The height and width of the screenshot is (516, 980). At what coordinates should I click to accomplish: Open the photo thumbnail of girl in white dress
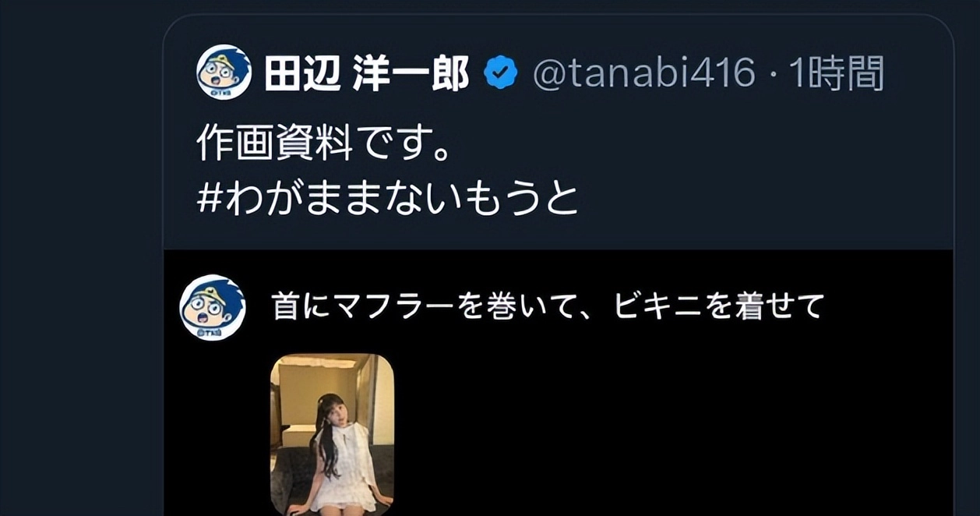(332, 434)
